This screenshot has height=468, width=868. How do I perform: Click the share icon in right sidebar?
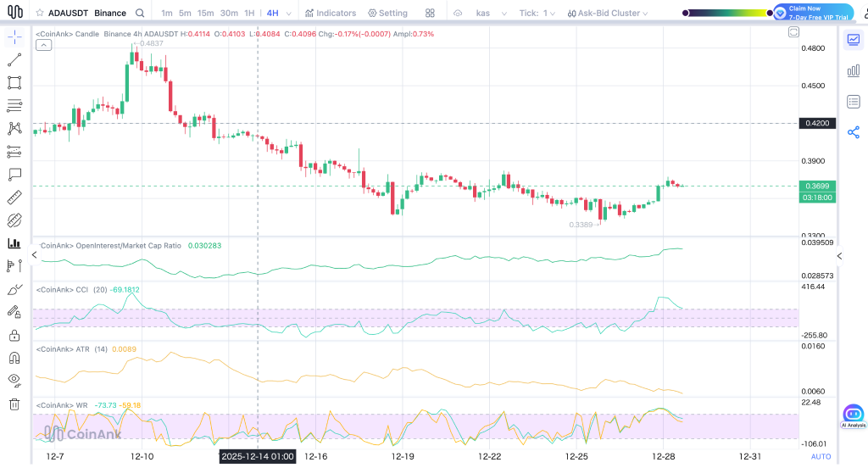coord(853,132)
